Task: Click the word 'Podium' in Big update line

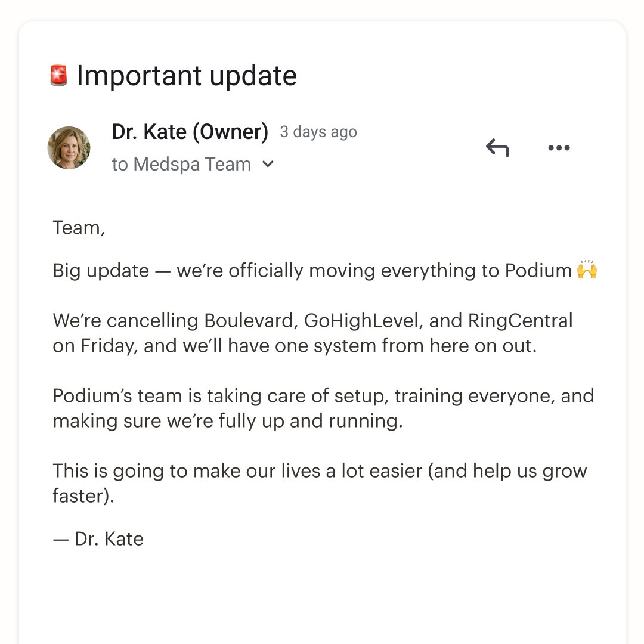Action: (538, 271)
